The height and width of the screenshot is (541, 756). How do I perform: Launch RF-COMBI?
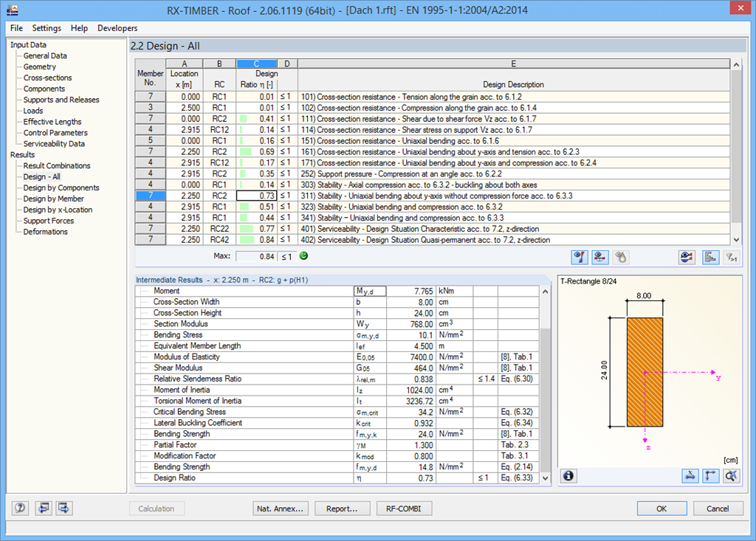(405, 509)
